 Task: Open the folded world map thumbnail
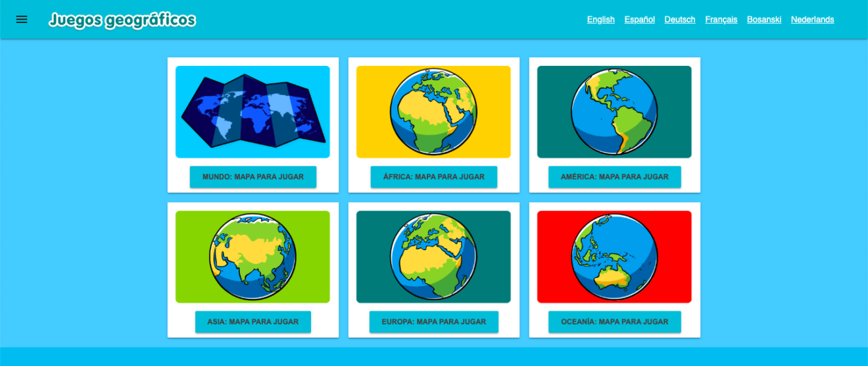point(253,112)
